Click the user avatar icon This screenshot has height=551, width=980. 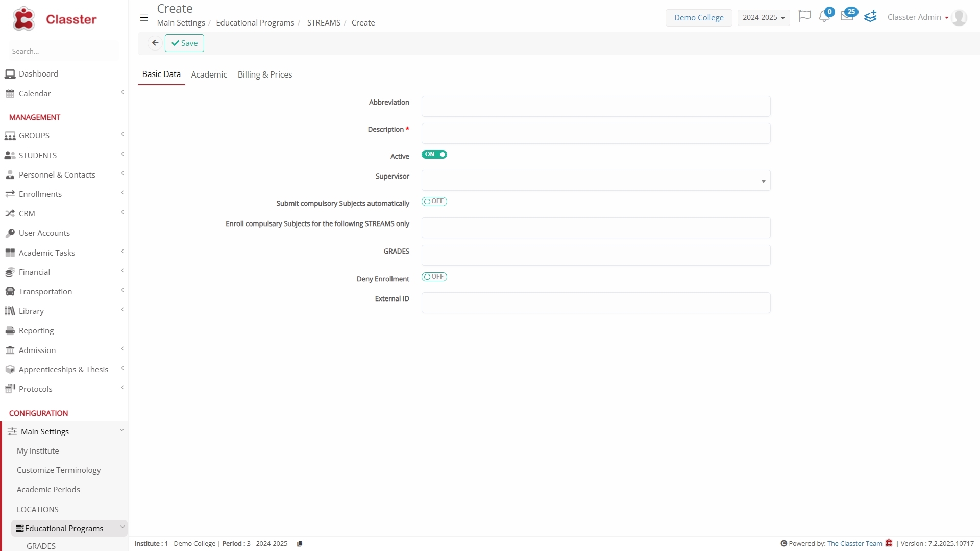click(959, 17)
